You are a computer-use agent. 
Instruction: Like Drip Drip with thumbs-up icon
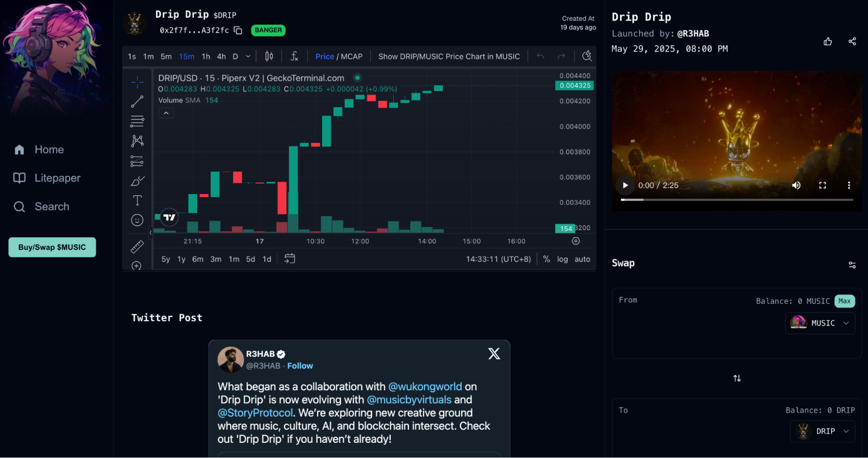pos(828,42)
